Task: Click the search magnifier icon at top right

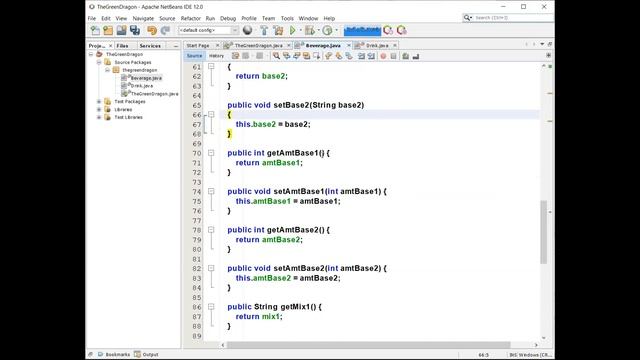Action: 467,18
